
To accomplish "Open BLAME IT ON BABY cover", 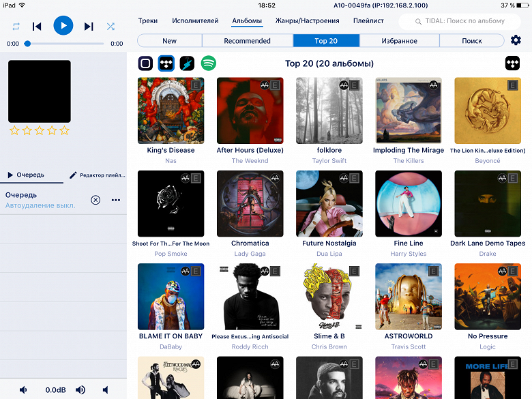I will [x=171, y=297].
